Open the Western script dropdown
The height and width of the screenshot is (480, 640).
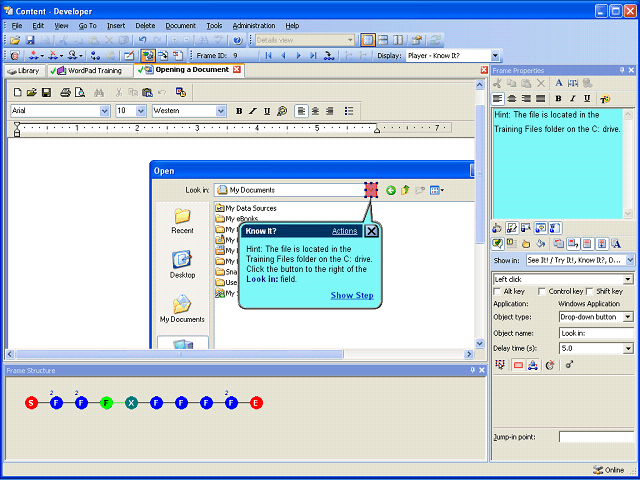click(221, 111)
